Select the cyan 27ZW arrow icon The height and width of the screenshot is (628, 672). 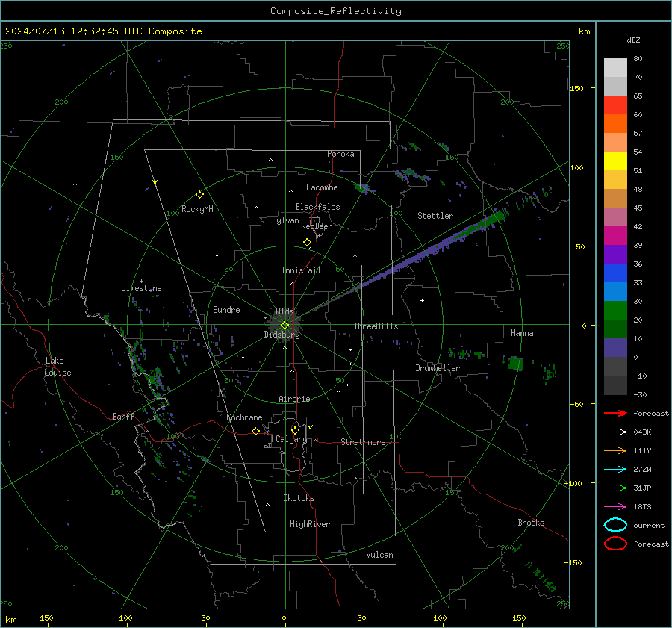click(615, 470)
